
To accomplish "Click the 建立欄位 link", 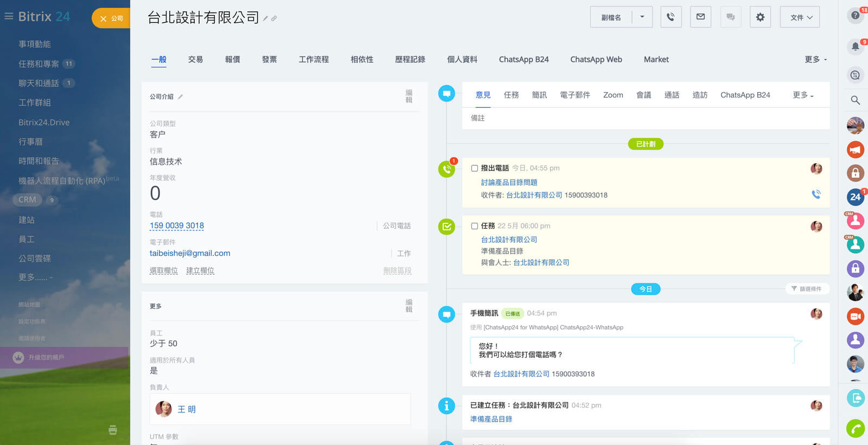I will click(200, 270).
